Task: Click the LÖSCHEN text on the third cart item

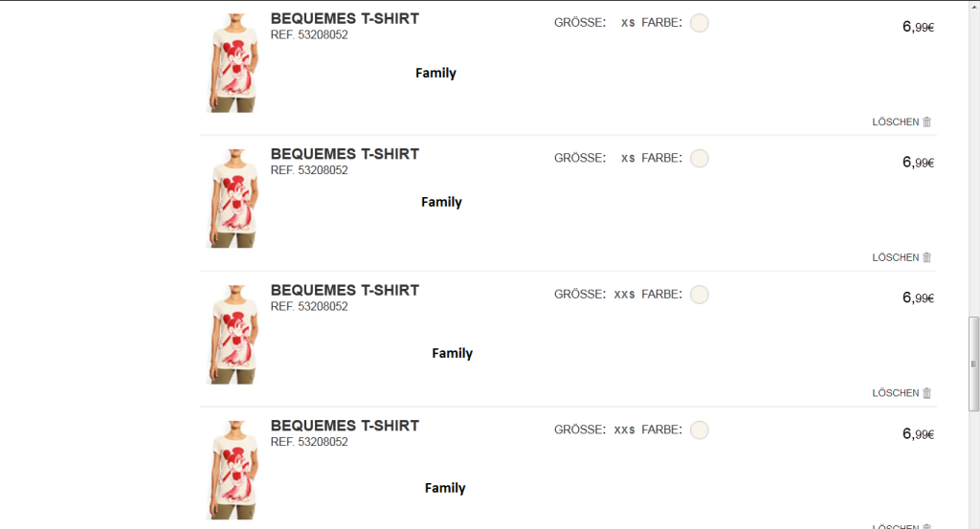Action: tap(895, 394)
